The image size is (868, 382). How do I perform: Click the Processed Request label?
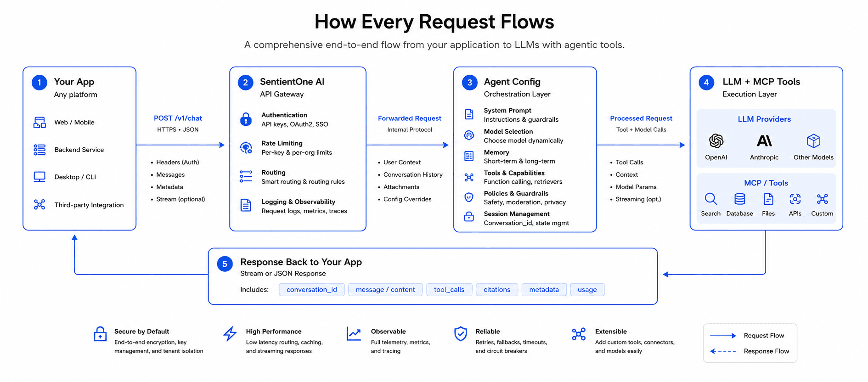(641, 118)
